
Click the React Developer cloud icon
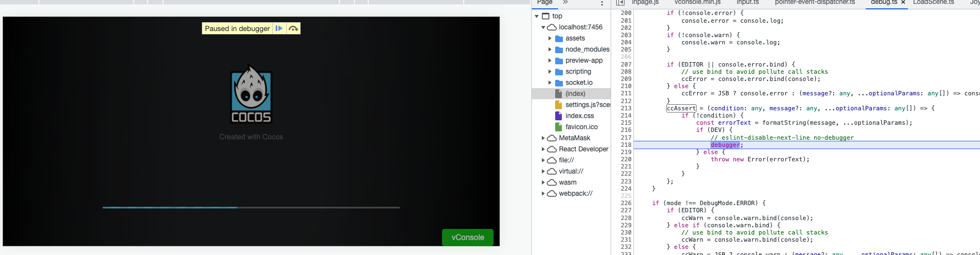click(x=552, y=149)
